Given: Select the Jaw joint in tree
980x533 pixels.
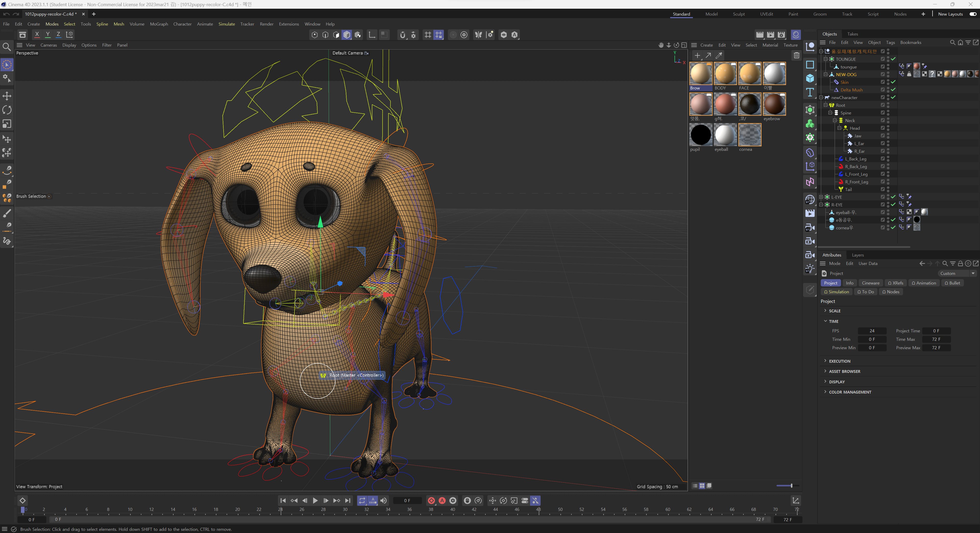Looking at the screenshot, I should tap(857, 136).
